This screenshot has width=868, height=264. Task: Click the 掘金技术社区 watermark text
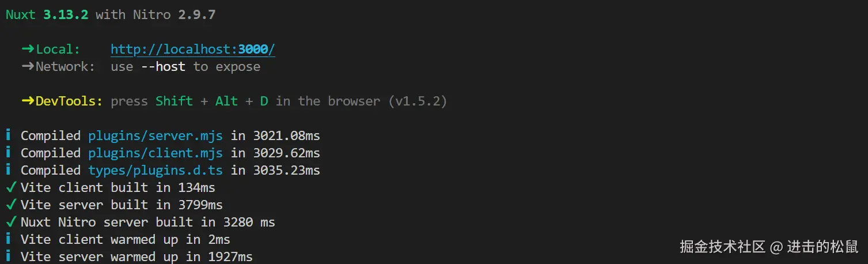point(722,247)
